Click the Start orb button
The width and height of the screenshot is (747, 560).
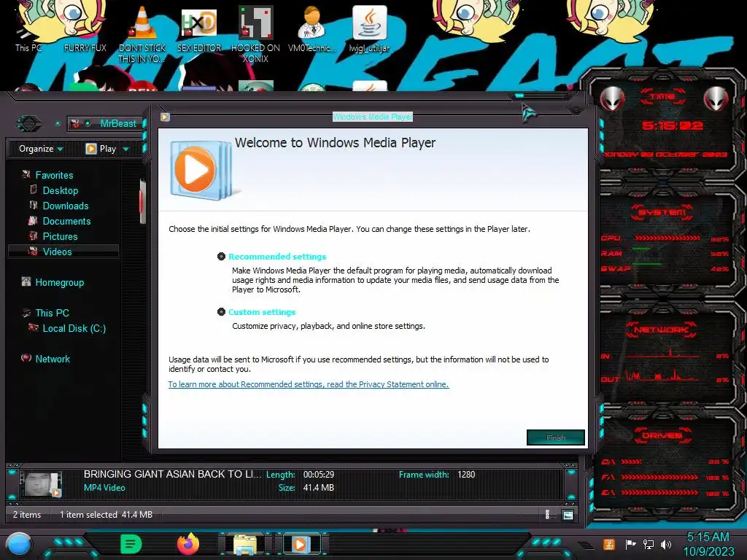click(x=19, y=545)
